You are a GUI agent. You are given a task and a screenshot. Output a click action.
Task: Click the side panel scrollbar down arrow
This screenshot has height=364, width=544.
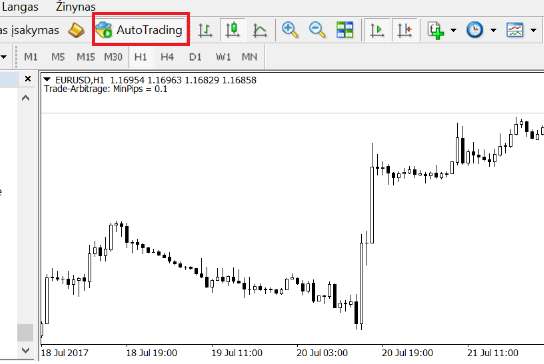click(x=25, y=350)
